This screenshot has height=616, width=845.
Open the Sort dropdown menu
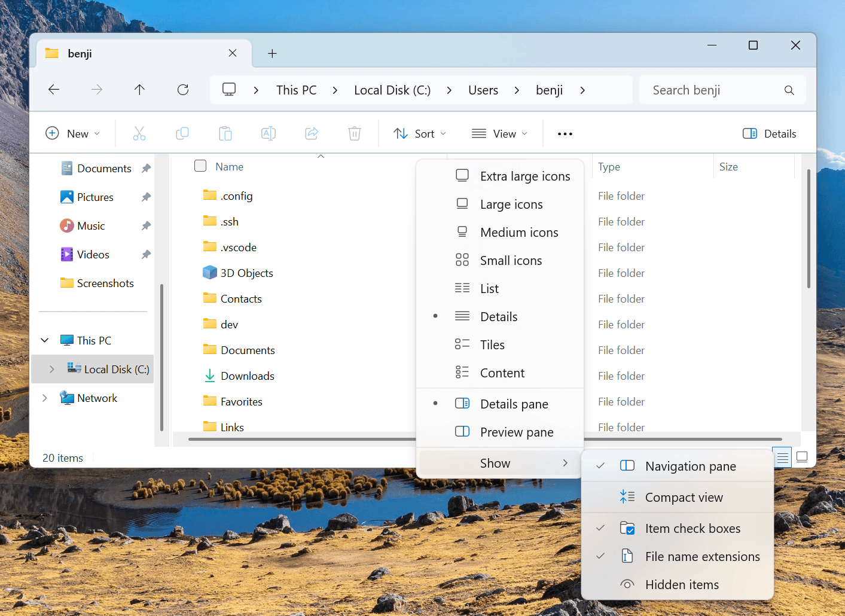tap(420, 134)
